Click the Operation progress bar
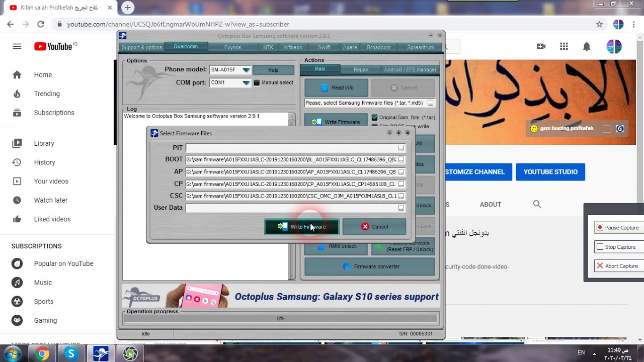Viewport: 644px width, 362px height. click(281, 318)
